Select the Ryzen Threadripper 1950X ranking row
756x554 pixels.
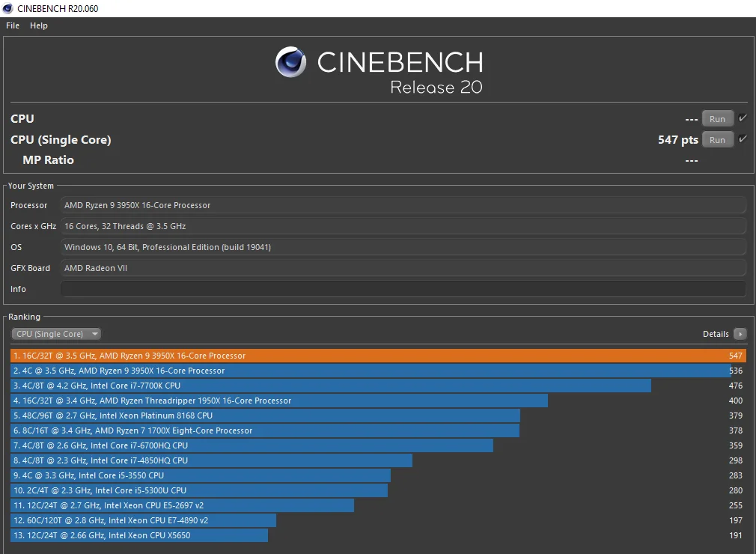pos(378,401)
